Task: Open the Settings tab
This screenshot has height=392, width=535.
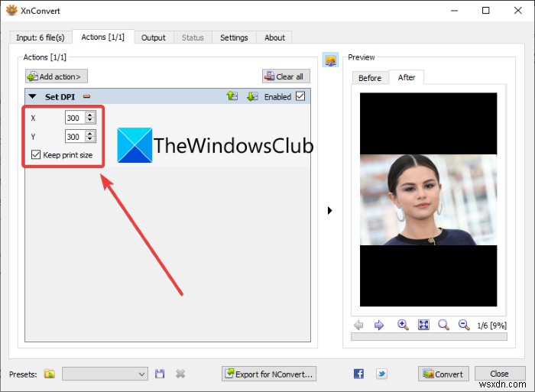Action: click(234, 37)
